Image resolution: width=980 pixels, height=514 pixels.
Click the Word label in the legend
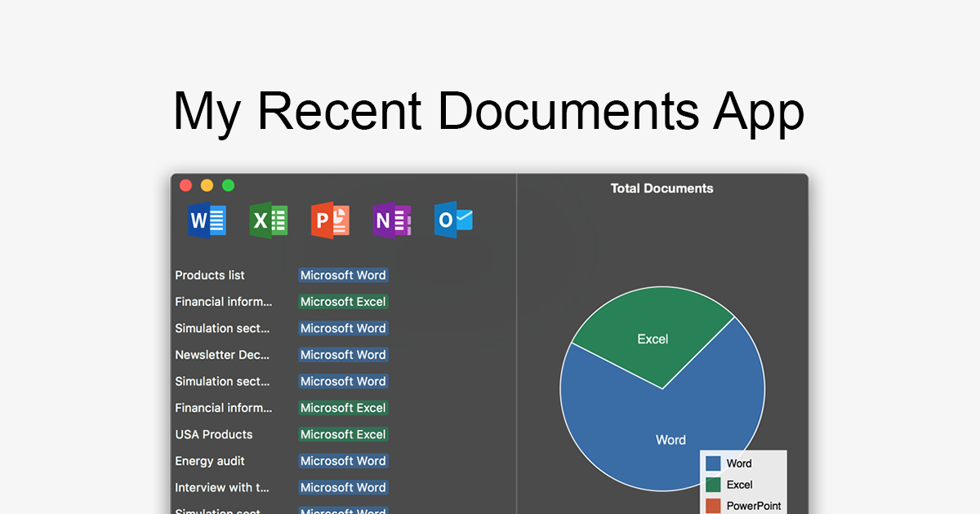[x=739, y=463]
